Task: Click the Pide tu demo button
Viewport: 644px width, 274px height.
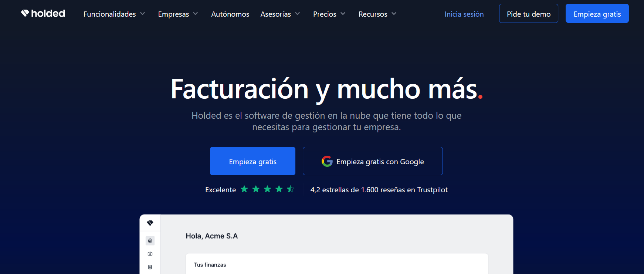Action: point(529,13)
